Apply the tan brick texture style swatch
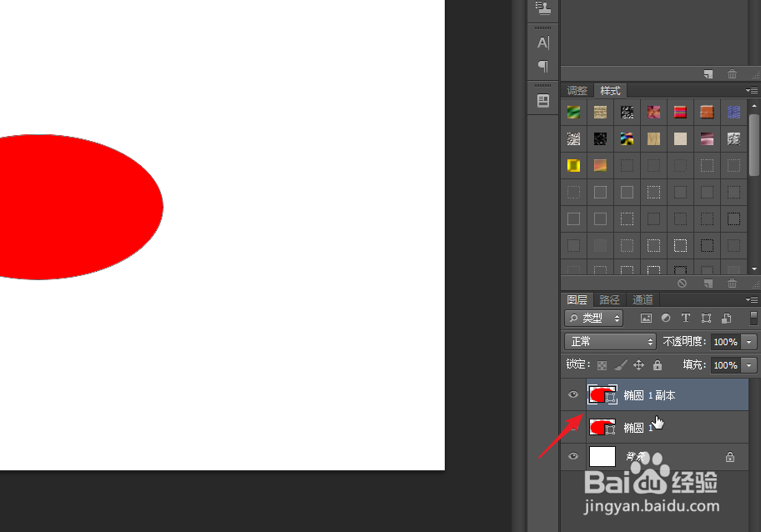761x532 pixels. [600, 113]
